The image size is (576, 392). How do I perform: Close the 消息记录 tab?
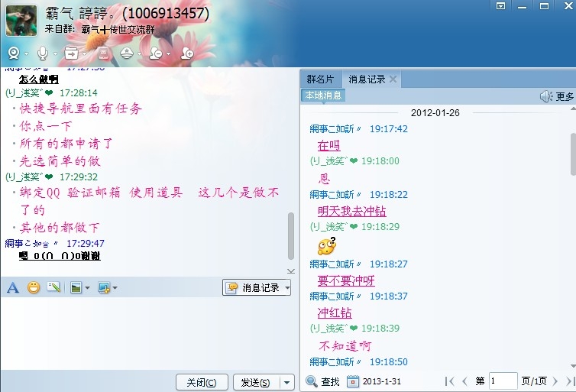pos(393,79)
